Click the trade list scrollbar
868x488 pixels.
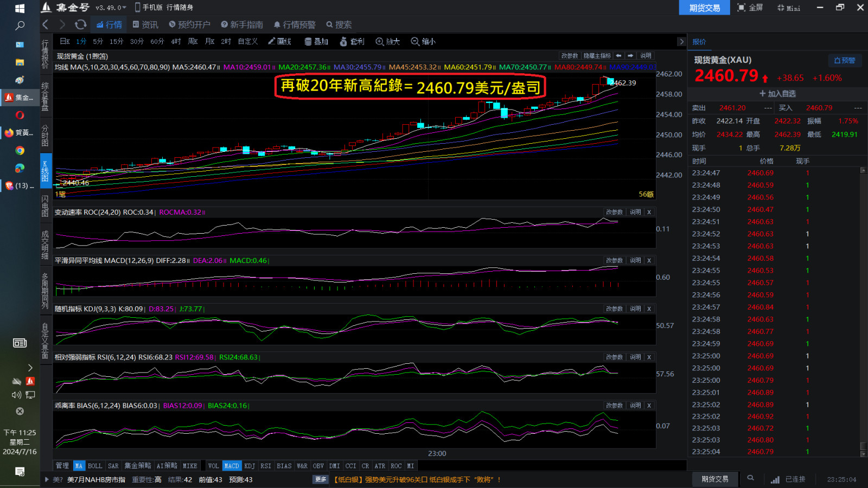click(863, 309)
